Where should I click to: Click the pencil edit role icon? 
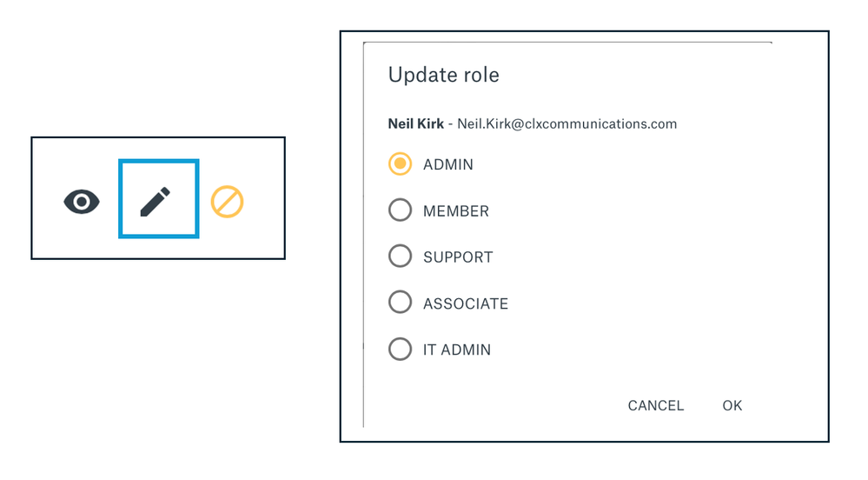pos(156,203)
